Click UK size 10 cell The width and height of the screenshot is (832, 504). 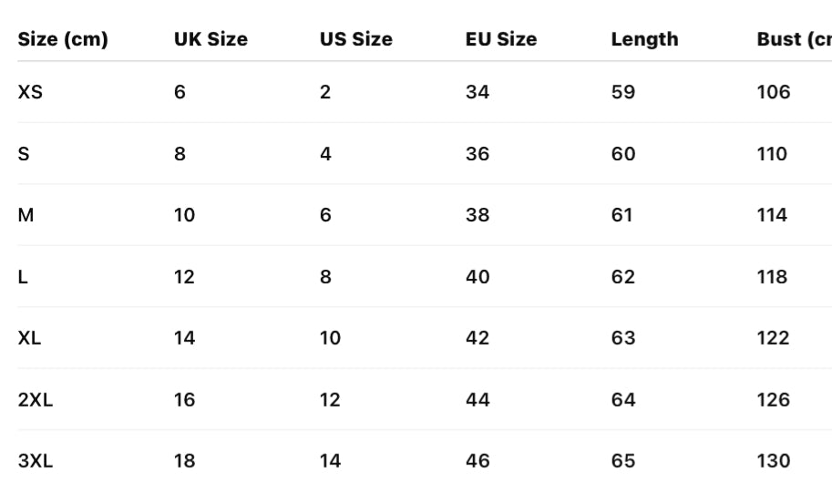click(185, 215)
